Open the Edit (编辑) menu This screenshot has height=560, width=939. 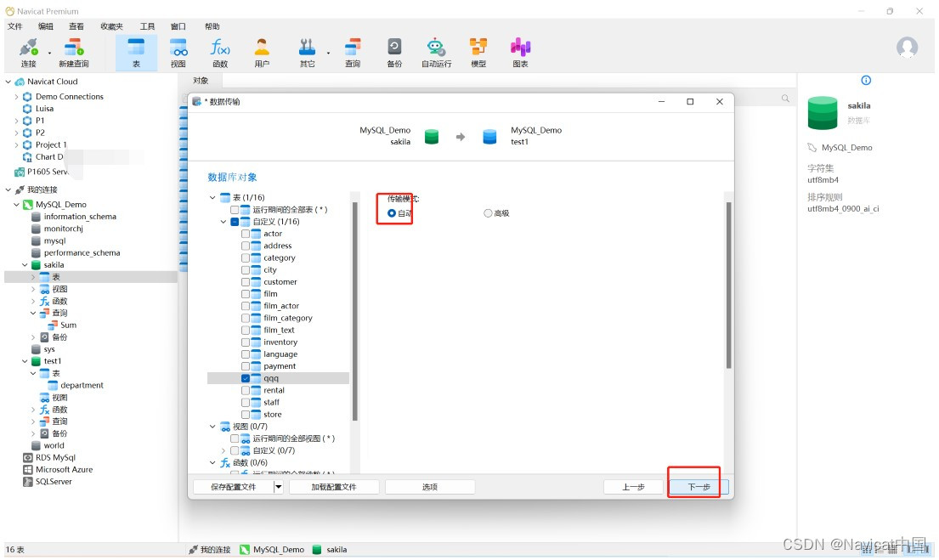(x=46, y=26)
